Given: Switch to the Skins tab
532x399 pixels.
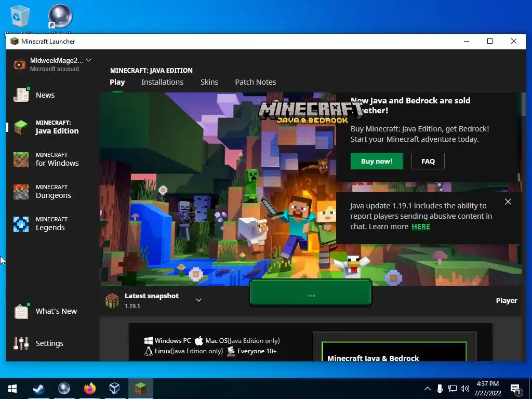Looking at the screenshot, I should [209, 82].
